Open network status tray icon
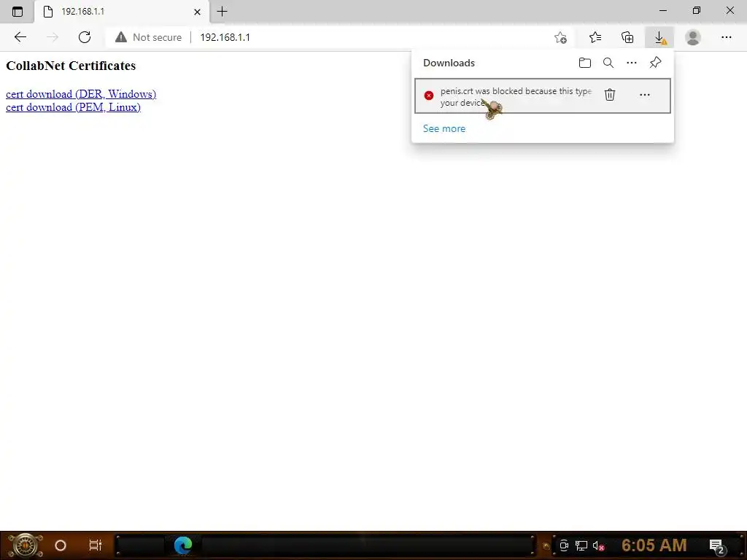The height and width of the screenshot is (560, 747). pos(581,545)
